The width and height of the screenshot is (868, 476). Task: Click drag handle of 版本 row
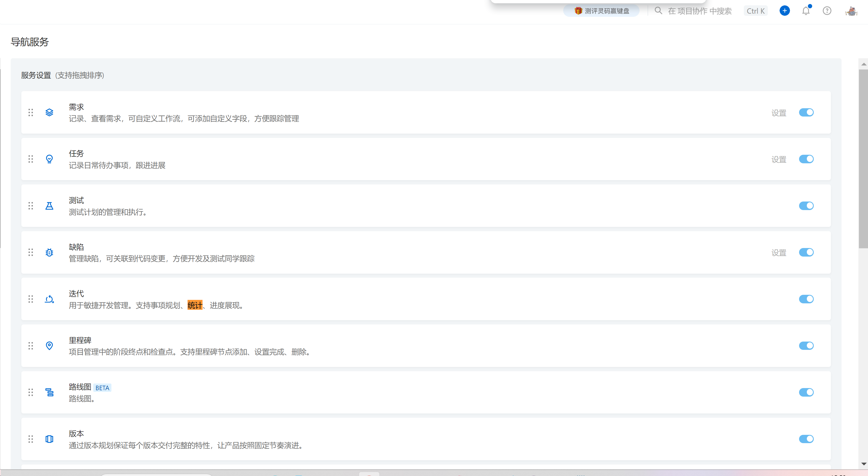click(x=31, y=439)
